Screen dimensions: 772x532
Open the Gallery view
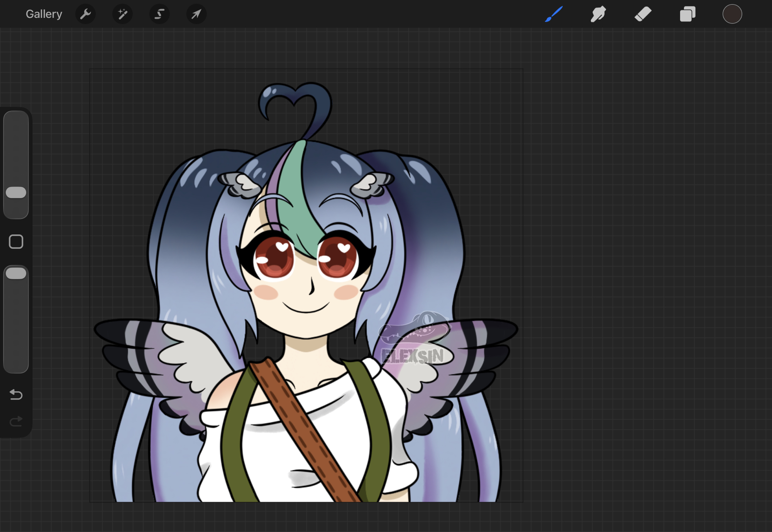(44, 14)
